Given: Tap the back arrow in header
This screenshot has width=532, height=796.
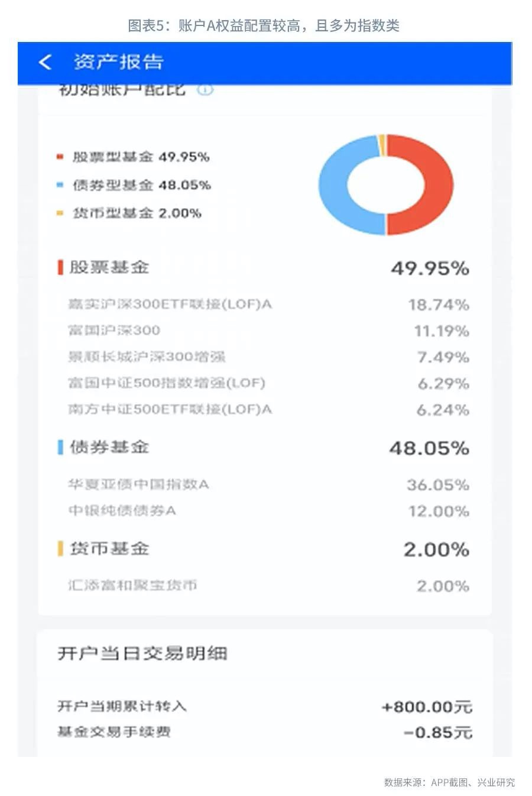Looking at the screenshot, I should [x=46, y=62].
